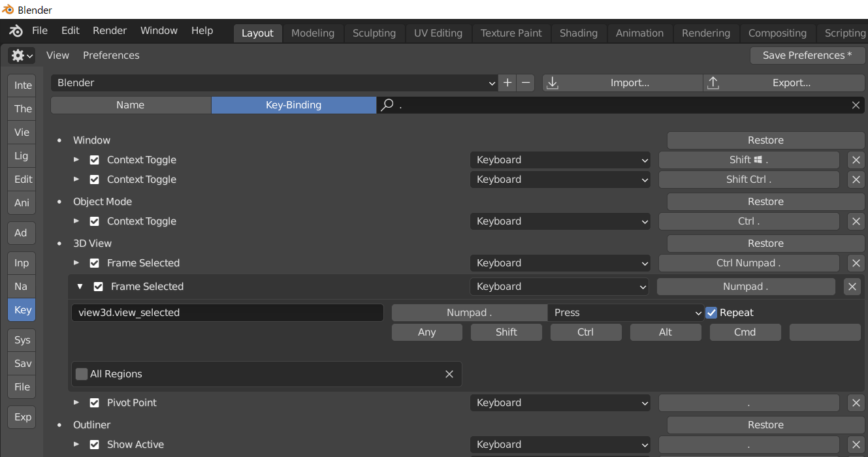Remove the keymap preset with minus icon
This screenshot has width=868, height=457.
click(x=524, y=83)
